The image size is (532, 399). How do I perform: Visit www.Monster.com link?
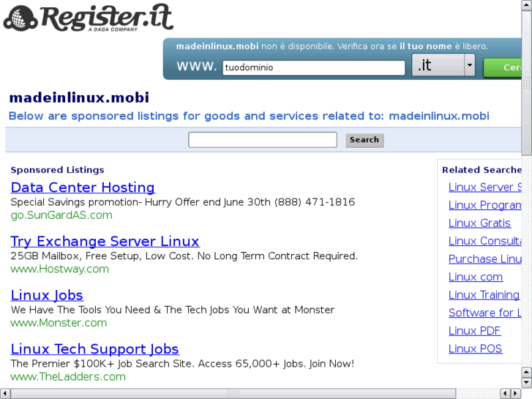pyautogui.click(x=59, y=323)
